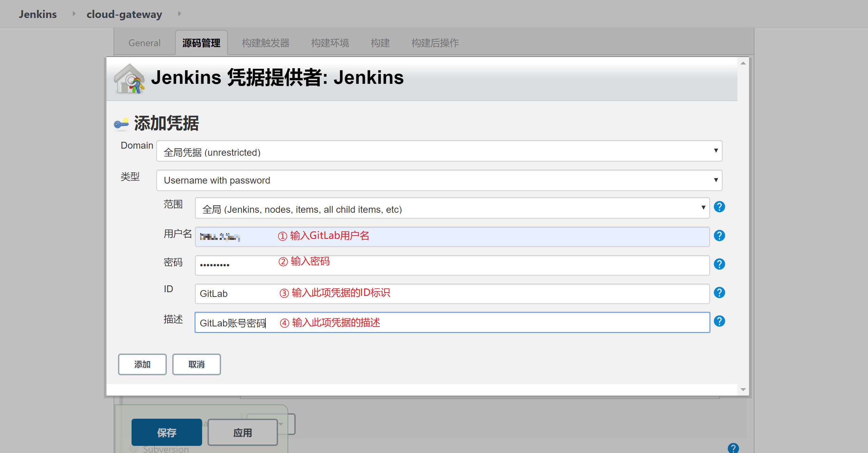Click the 保存 button
The width and height of the screenshot is (868, 453).
pos(166,432)
